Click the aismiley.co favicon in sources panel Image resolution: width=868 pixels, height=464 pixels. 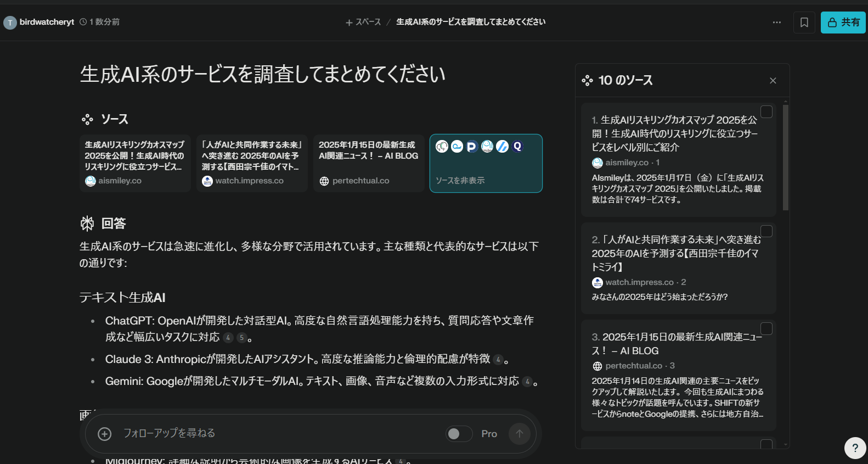[x=598, y=163]
